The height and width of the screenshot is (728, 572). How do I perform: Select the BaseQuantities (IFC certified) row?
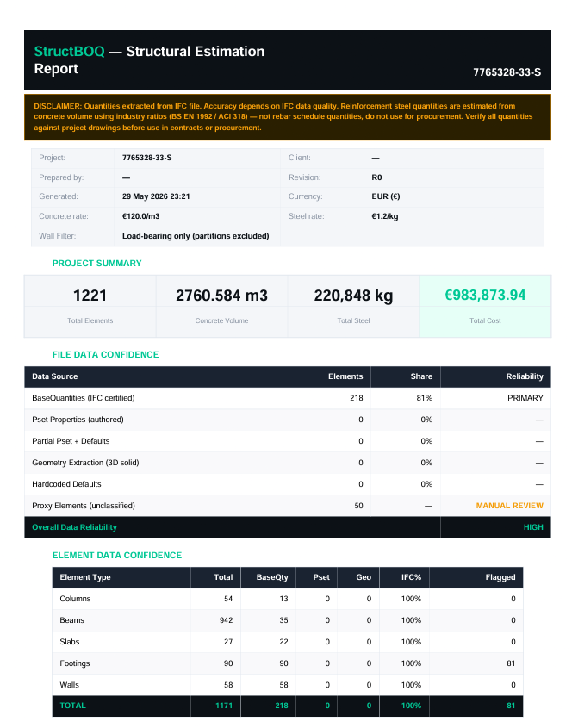coord(288,398)
